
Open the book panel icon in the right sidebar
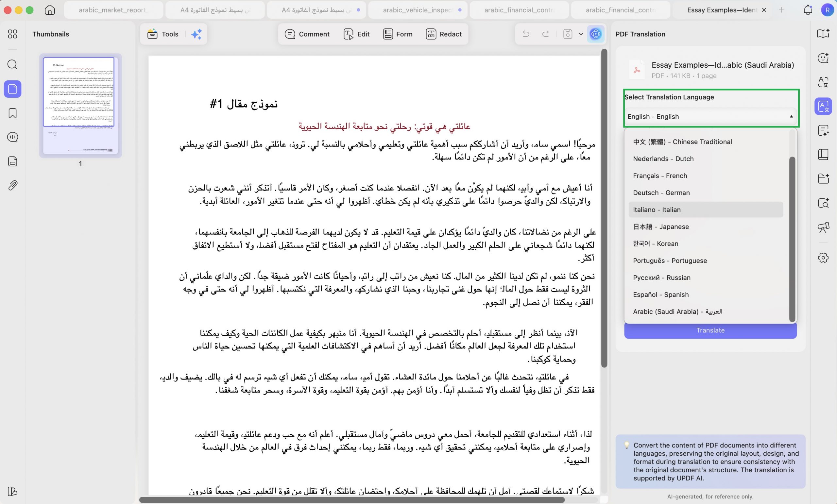823,155
